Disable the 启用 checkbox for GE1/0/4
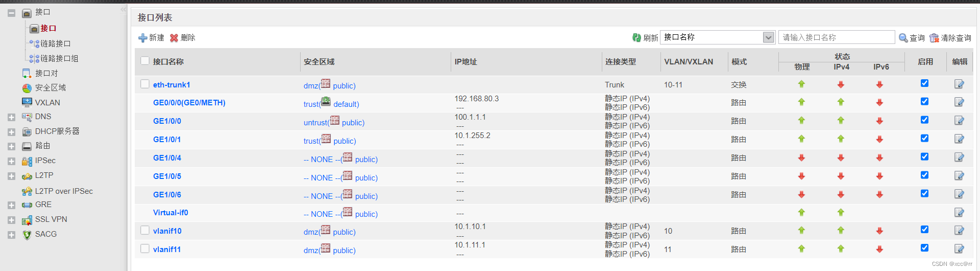Viewport: 980px width, 271px height. pyautogui.click(x=924, y=156)
